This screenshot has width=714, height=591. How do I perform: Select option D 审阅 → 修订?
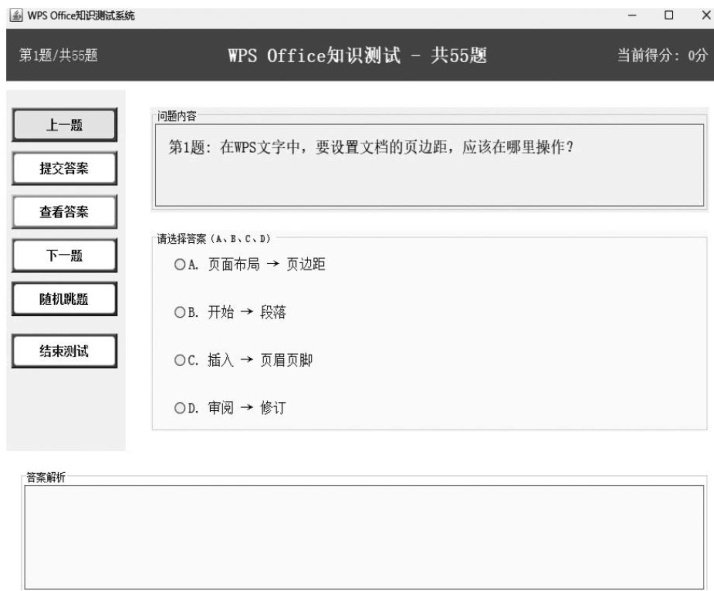point(181,408)
